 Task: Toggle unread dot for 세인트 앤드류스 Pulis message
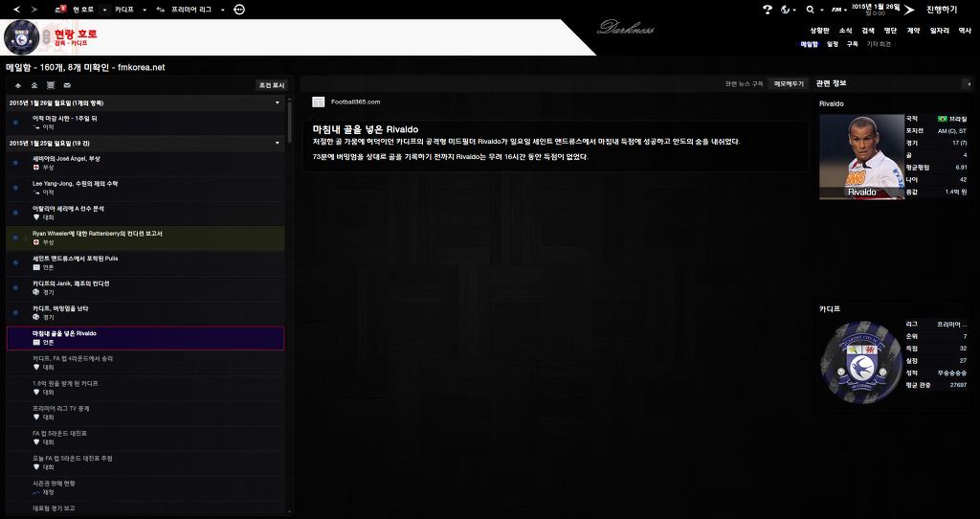pos(15,262)
